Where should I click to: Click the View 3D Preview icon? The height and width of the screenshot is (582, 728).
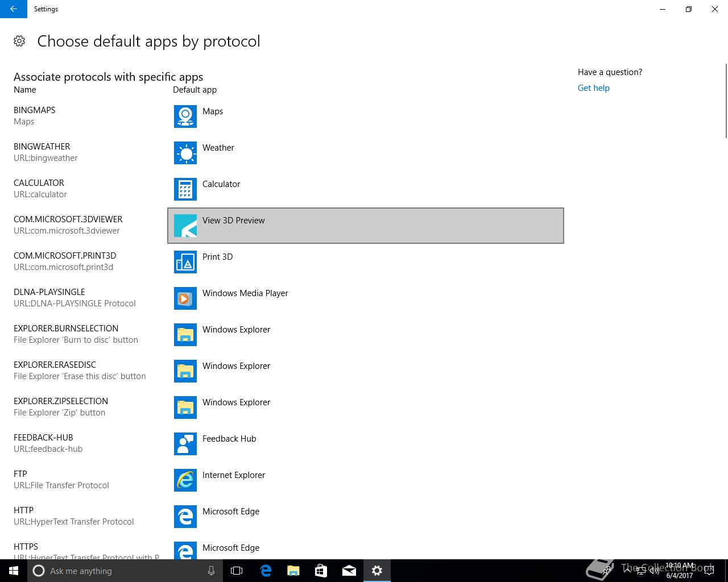(x=185, y=226)
